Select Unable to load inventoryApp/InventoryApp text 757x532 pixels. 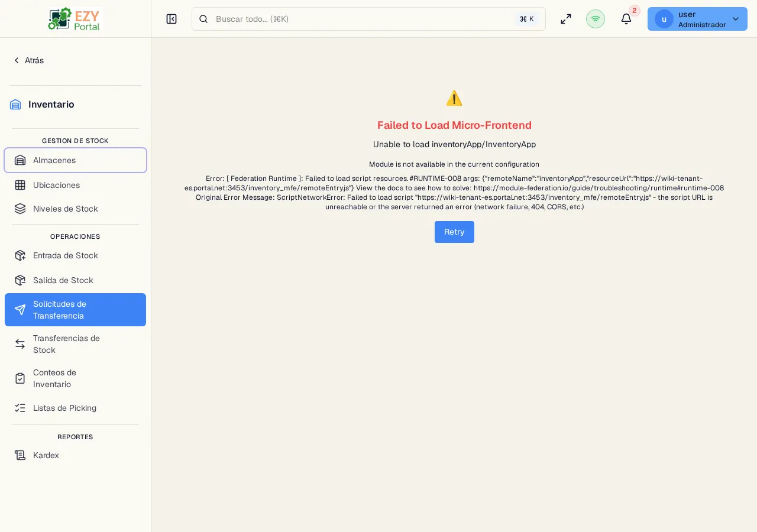(454, 144)
